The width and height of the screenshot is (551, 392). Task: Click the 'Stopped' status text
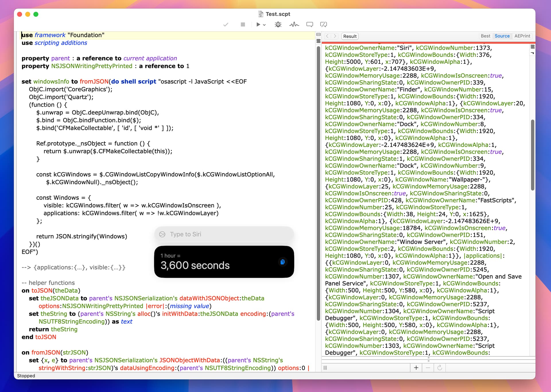pos(26,376)
